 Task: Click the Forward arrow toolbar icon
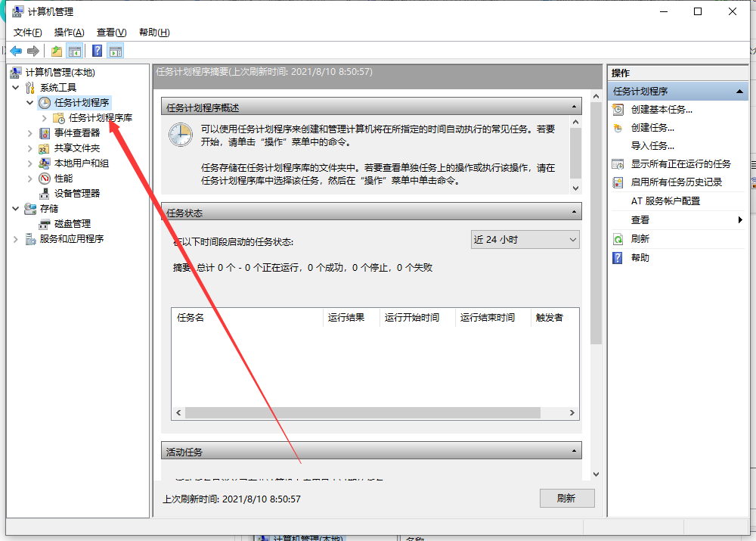pos(33,51)
